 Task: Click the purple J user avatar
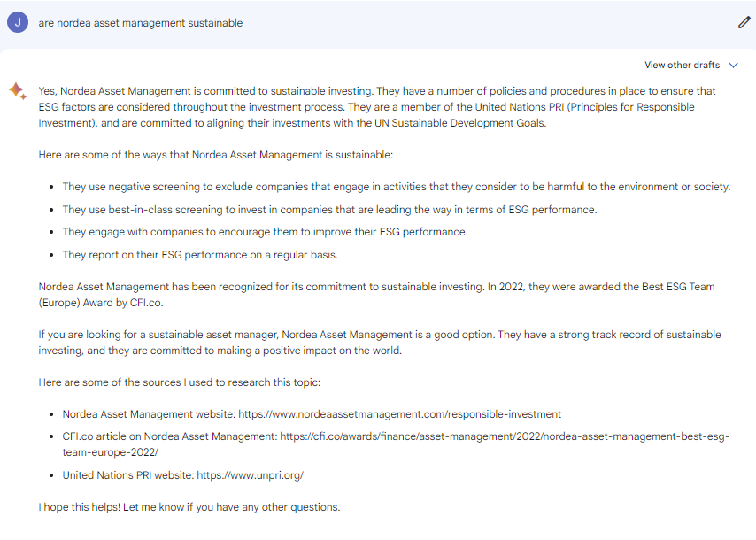coord(18,23)
